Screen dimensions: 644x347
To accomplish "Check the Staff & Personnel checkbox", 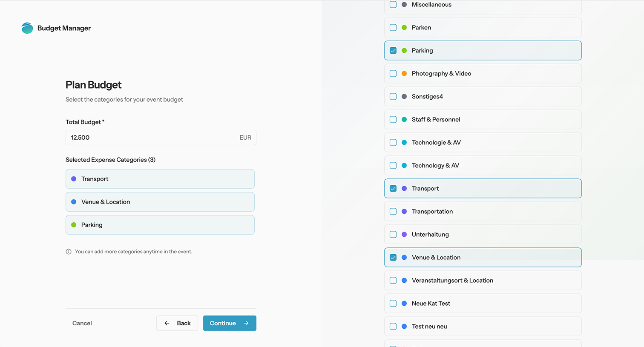I will (393, 120).
